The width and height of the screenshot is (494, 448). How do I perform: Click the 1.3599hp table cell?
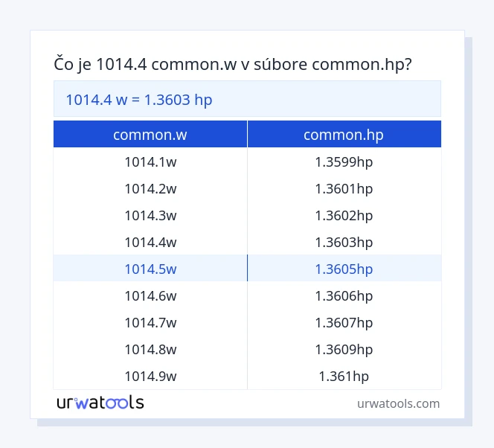click(344, 161)
